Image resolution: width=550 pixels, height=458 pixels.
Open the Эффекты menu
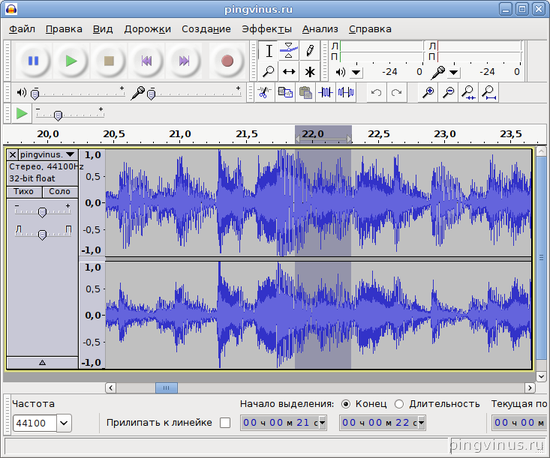(267, 29)
